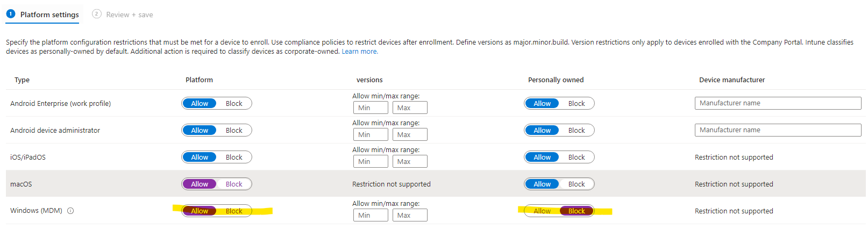
Task: Set iOS/iPadOS platform to Block
Action: coord(234,157)
